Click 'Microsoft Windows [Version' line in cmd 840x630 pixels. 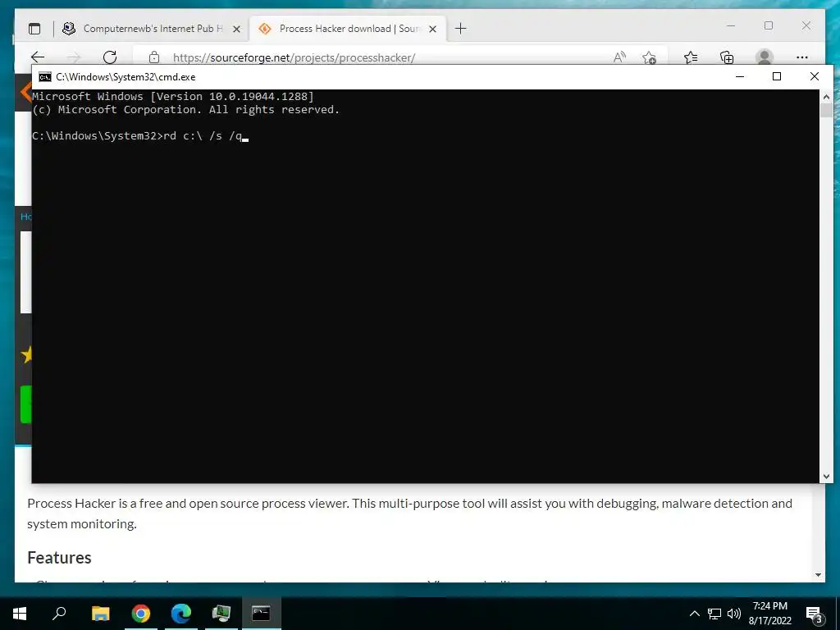tap(173, 97)
